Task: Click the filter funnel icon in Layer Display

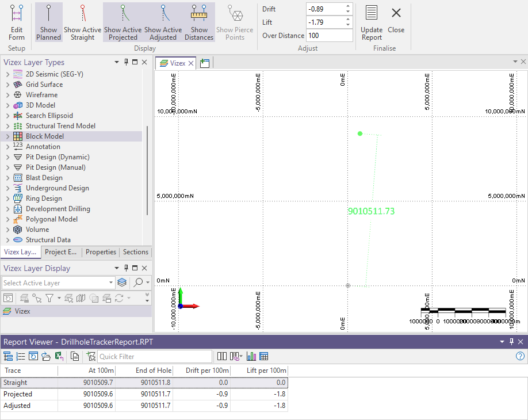Action: (x=49, y=297)
